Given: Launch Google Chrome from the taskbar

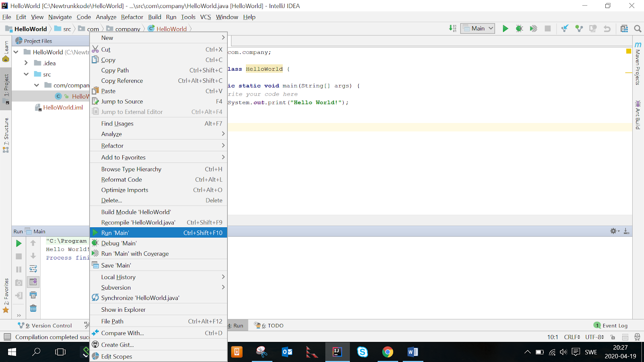Looking at the screenshot, I should (x=387, y=352).
